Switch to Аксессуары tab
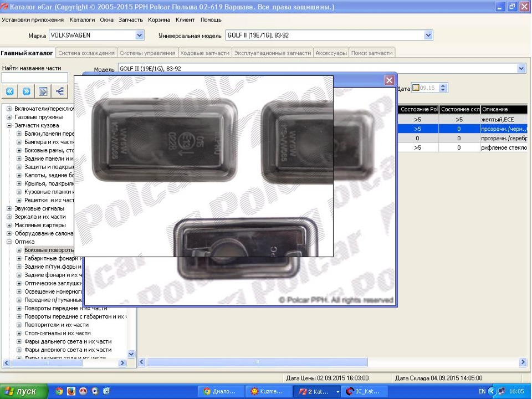The width and height of the screenshot is (532, 399). click(331, 53)
